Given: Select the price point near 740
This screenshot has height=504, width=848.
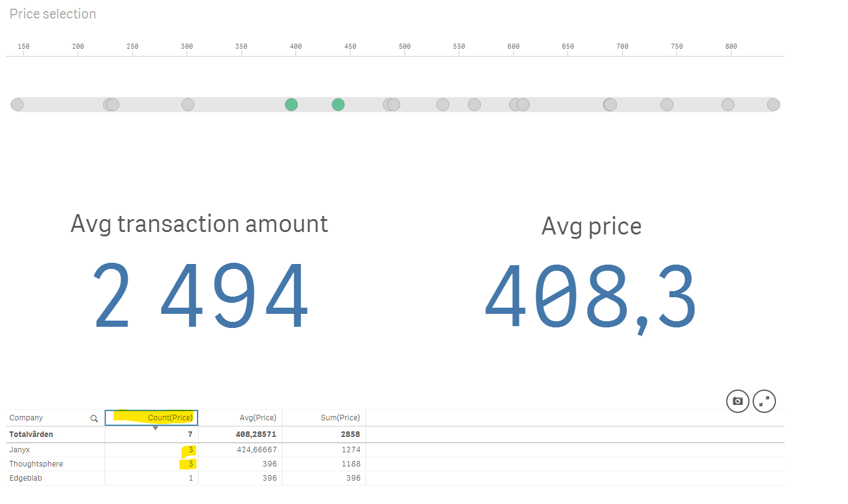Looking at the screenshot, I should (x=667, y=105).
